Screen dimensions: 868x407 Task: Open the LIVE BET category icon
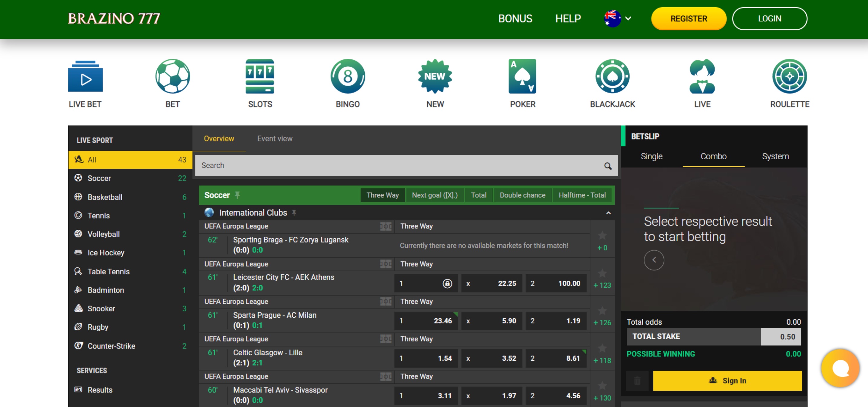tap(85, 76)
